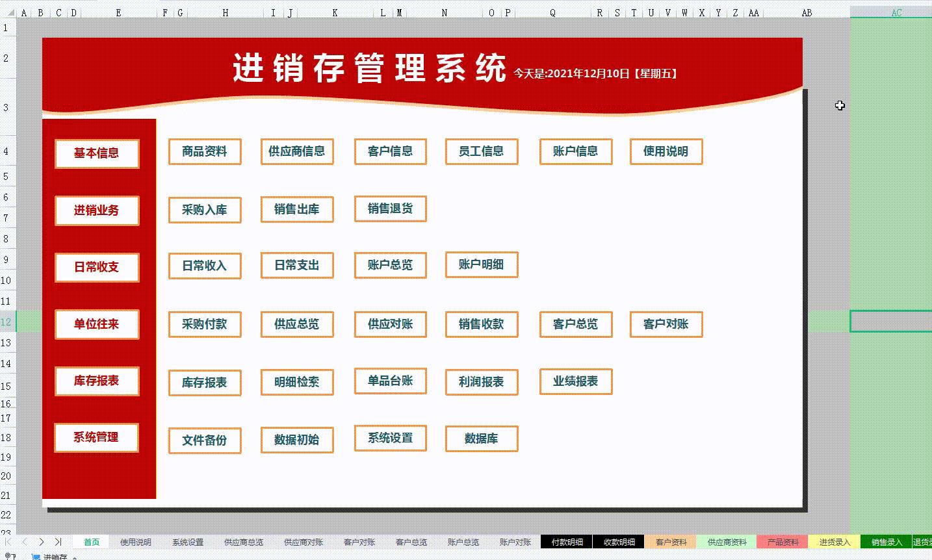Click the 销售出库 button
The width and height of the screenshot is (932, 560).
(297, 209)
